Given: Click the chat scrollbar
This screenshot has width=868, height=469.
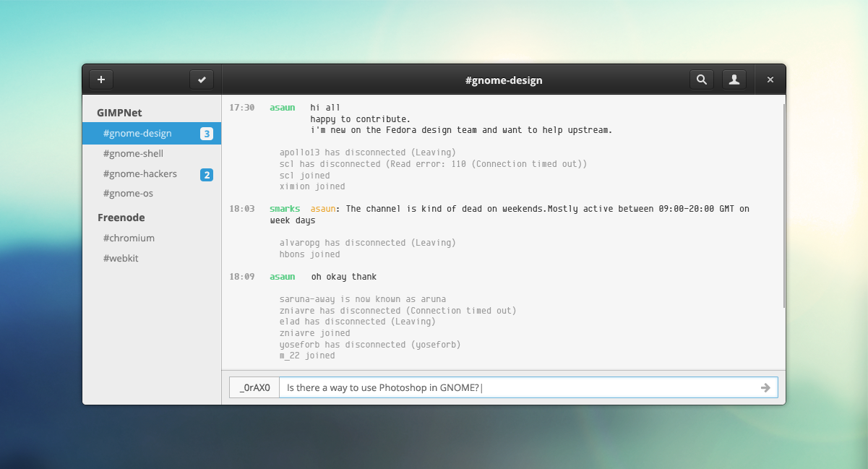Looking at the screenshot, I should (783, 206).
